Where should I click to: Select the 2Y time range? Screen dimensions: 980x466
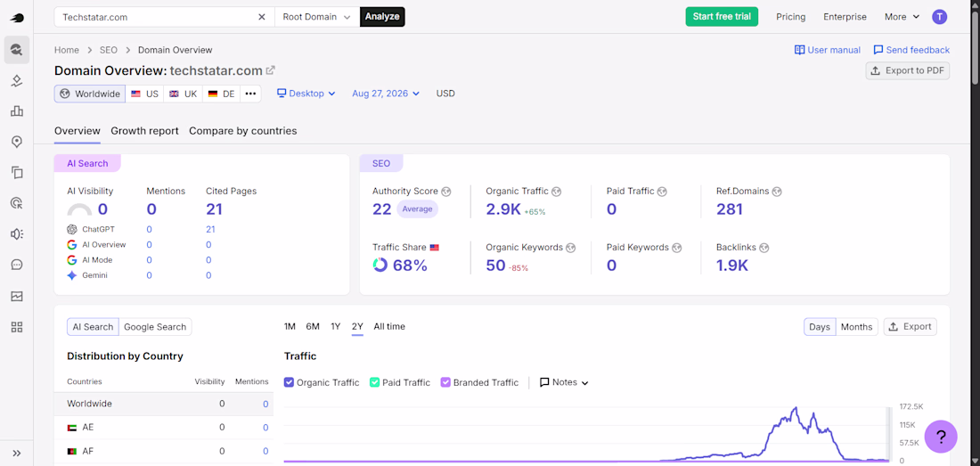coord(357,326)
